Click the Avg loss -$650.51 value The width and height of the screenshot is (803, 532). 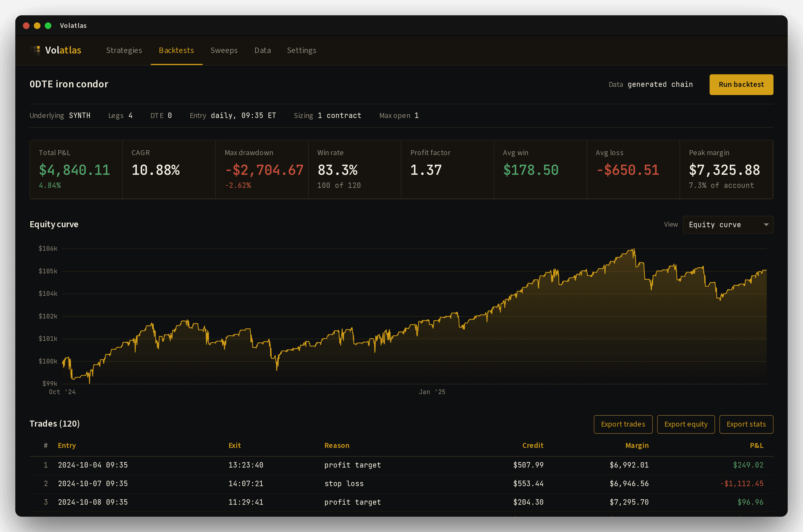(627, 170)
